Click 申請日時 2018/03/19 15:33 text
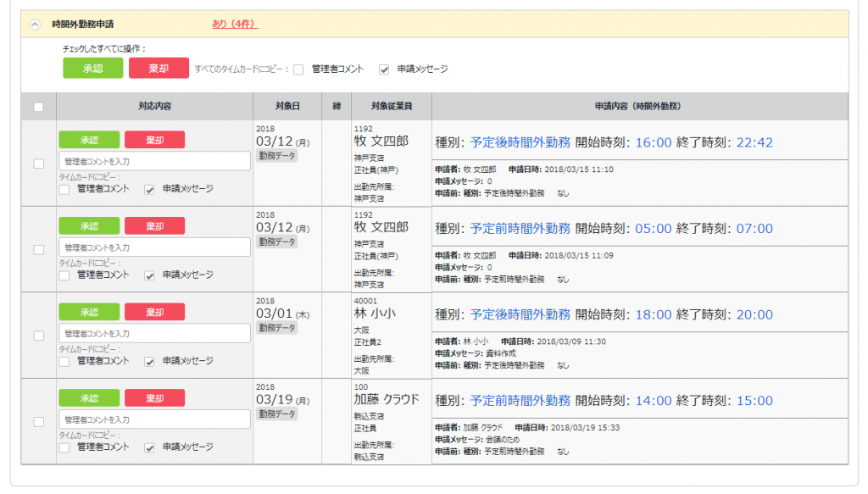 (x=567, y=428)
